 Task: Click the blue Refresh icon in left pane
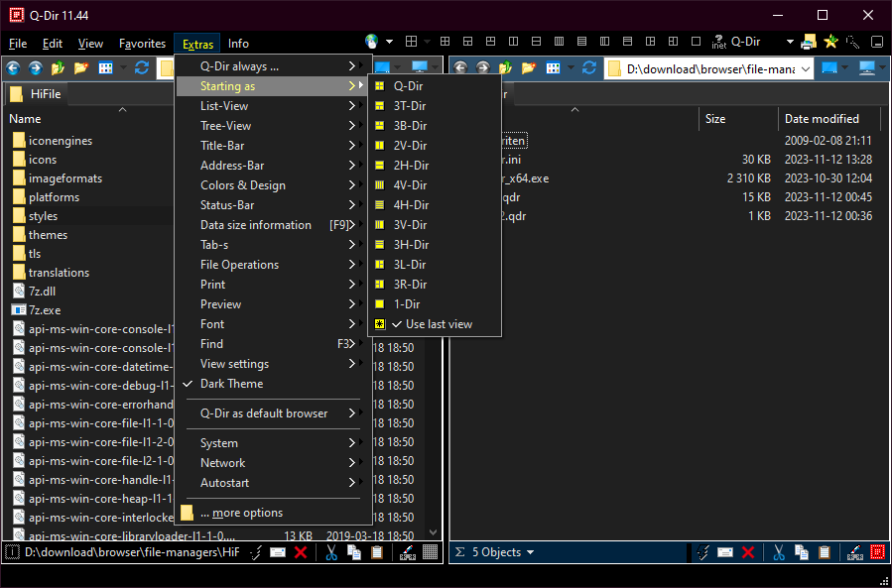tap(142, 68)
